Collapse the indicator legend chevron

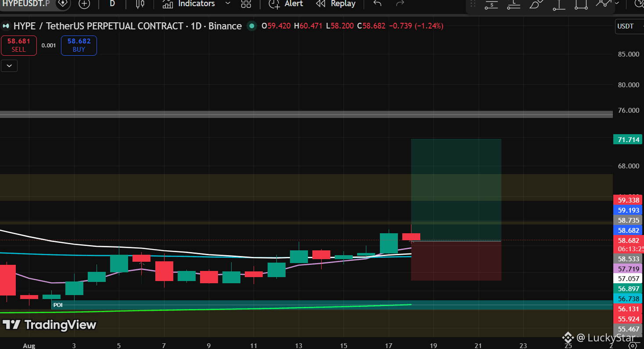pos(9,66)
